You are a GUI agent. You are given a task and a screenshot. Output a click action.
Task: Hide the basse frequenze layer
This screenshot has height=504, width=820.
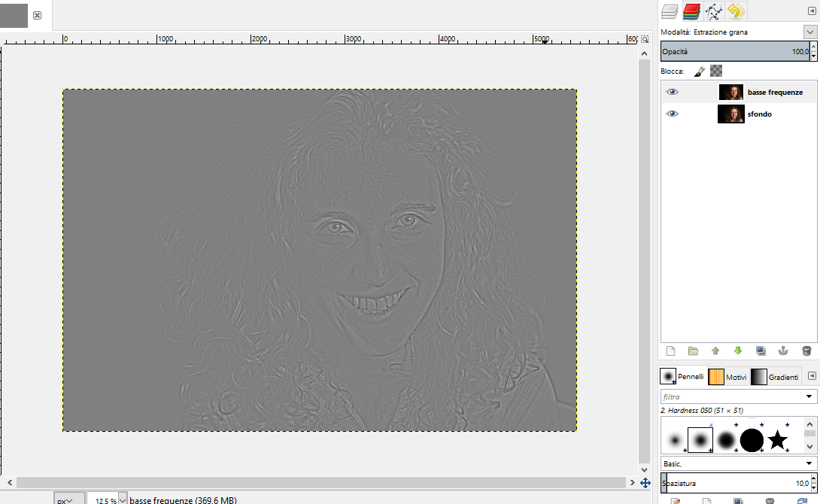point(673,92)
